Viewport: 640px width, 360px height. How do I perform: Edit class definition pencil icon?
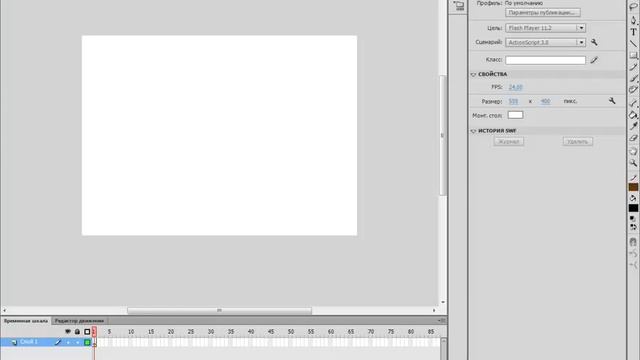(x=594, y=60)
